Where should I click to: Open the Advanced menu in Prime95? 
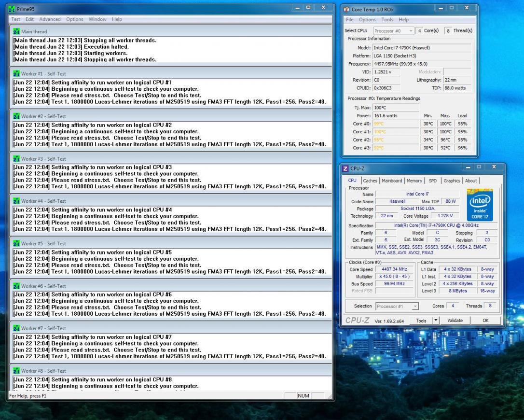(50, 19)
